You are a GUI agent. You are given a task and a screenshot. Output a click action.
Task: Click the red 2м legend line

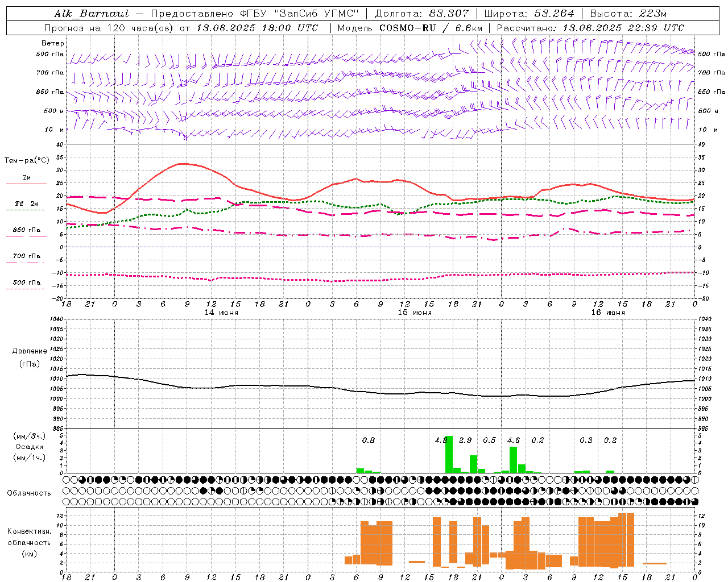(26, 184)
